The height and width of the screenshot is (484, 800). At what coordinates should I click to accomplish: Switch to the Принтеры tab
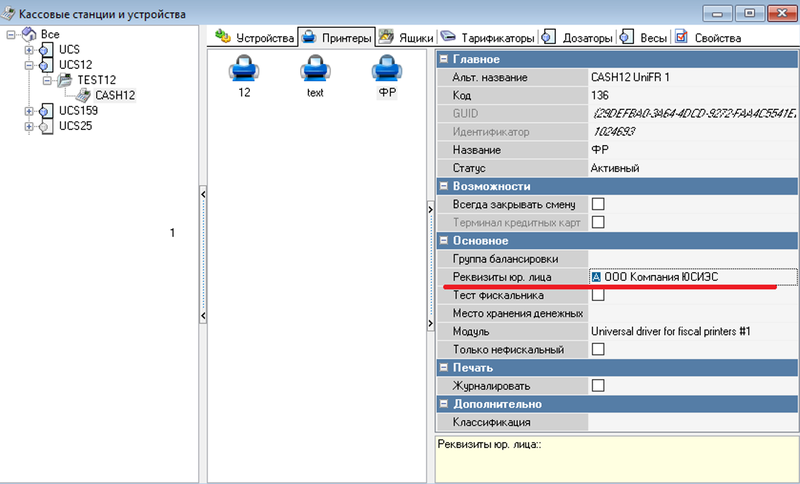coord(337,37)
